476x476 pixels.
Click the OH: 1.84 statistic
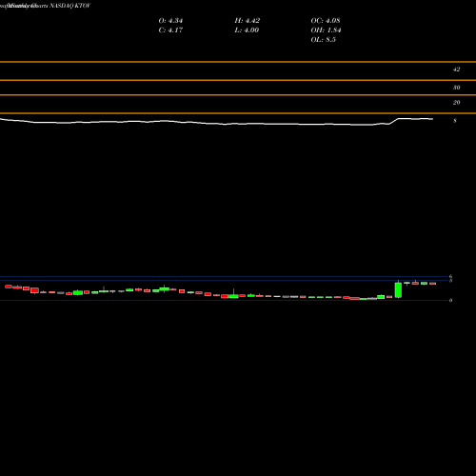(326, 30)
